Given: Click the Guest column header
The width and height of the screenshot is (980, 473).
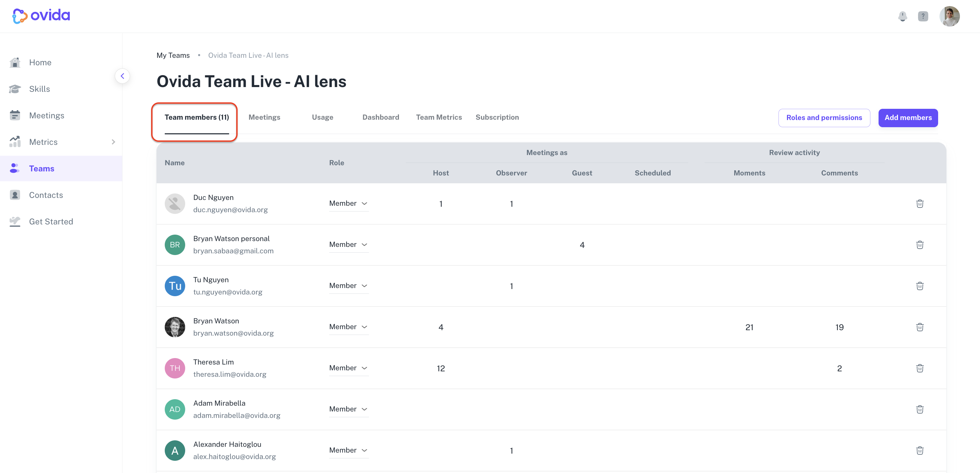Looking at the screenshot, I should click(582, 173).
